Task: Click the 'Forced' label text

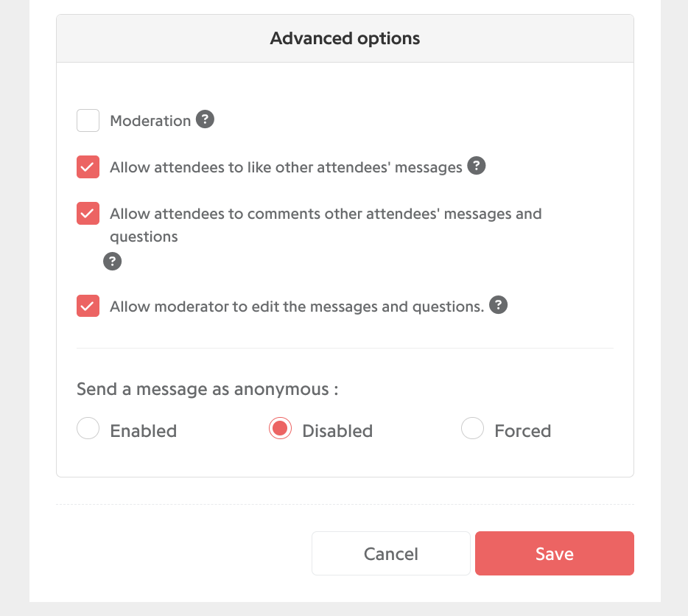Action: [522, 431]
